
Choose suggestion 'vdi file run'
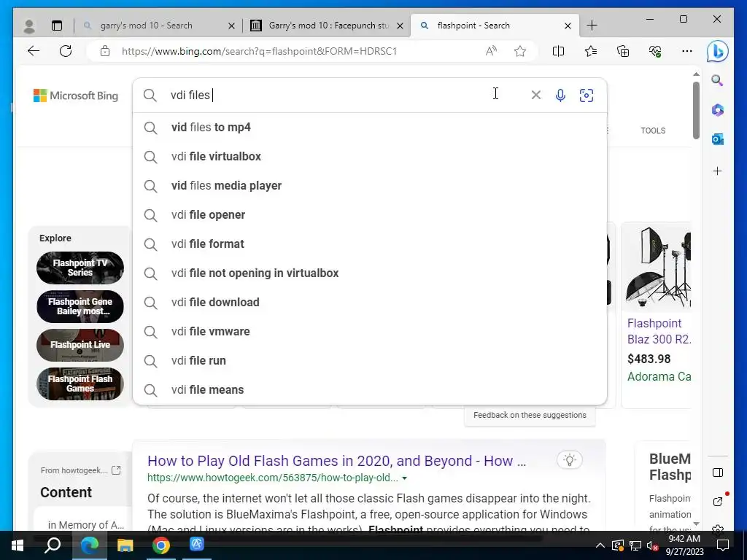[370, 360]
